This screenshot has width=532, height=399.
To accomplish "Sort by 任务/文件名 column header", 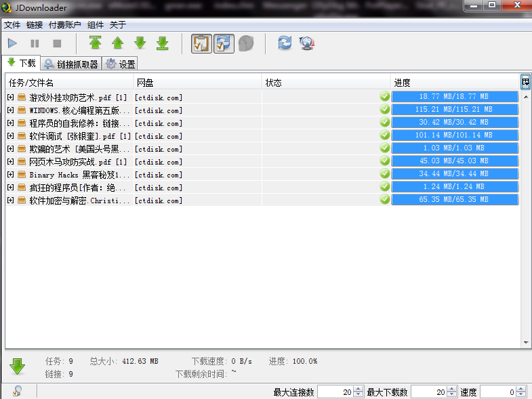I will [x=69, y=83].
